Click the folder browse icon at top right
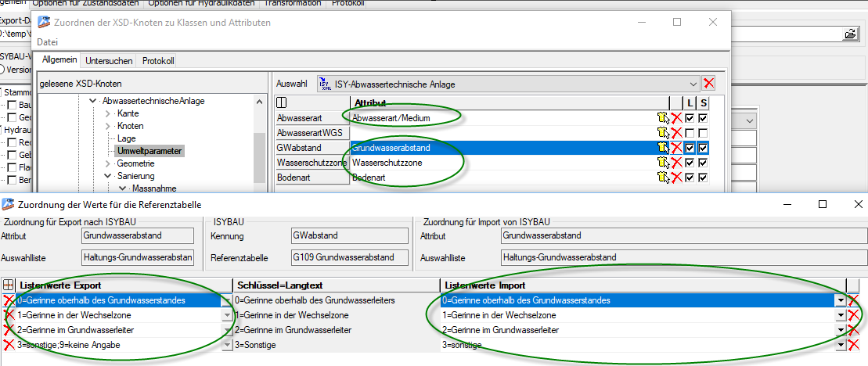Screen dimensions: 868x366 coord(849,34)
